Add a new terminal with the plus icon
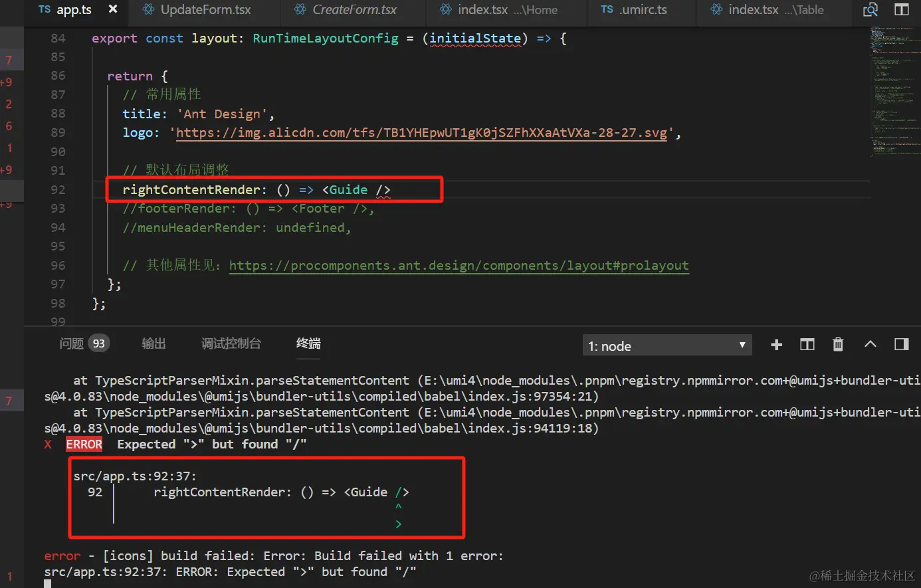Screen dimensions: 921x588 [x=776, y=345]
